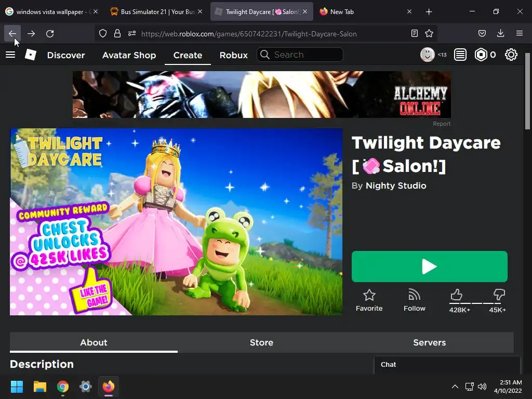Save page to Pocket
This screenshot has width=532, height=399.
click(x=482, y=34)
